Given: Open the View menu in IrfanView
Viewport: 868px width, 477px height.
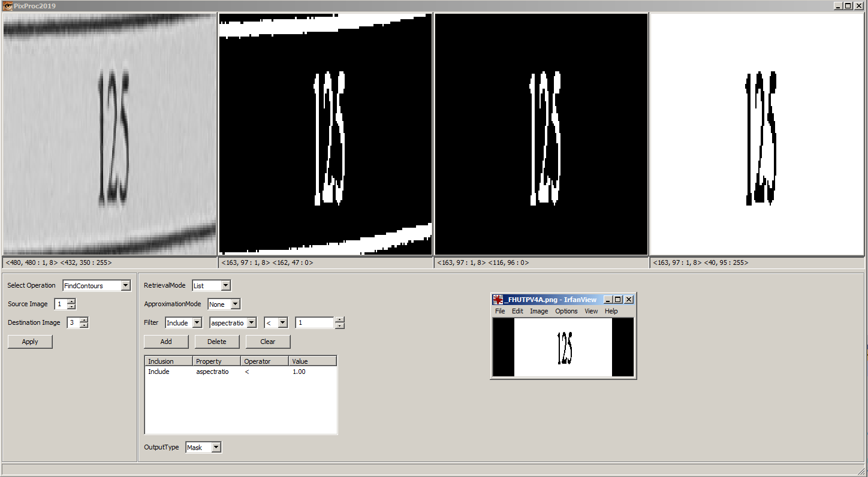Looking at the screenshot, I should click(591, 311).
